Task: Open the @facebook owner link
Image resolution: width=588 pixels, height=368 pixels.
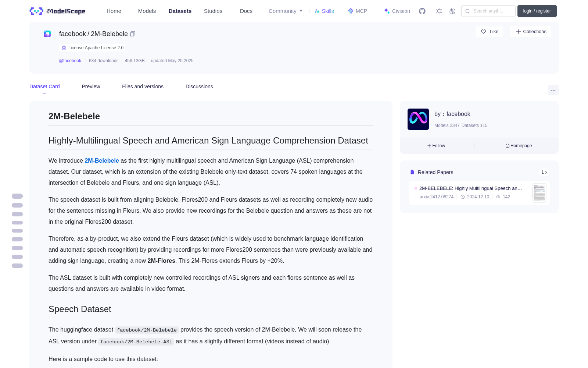Action: click(x=70, y=61)
